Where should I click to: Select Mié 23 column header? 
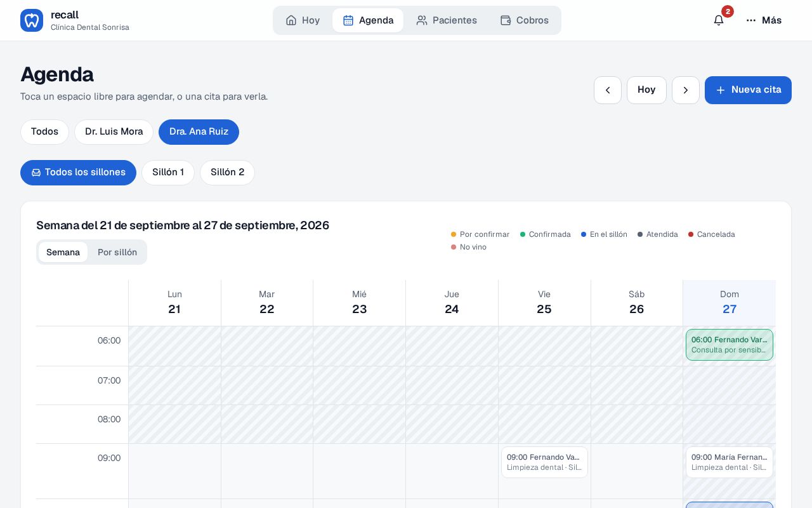[x=360, y=303]
